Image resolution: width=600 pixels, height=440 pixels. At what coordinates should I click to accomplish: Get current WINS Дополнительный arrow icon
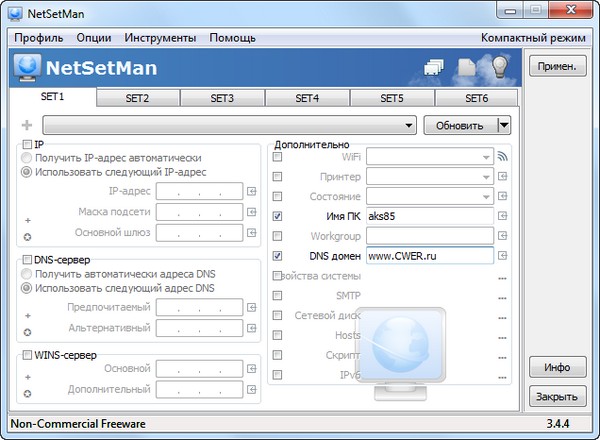[251, 389]
